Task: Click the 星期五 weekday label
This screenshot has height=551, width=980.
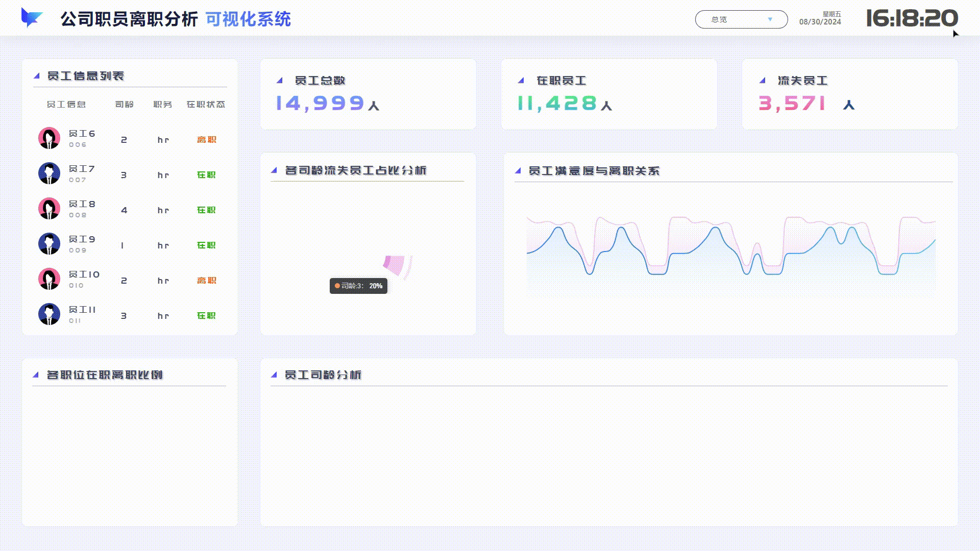Action: pyautogui.click(x=832, y=14)
